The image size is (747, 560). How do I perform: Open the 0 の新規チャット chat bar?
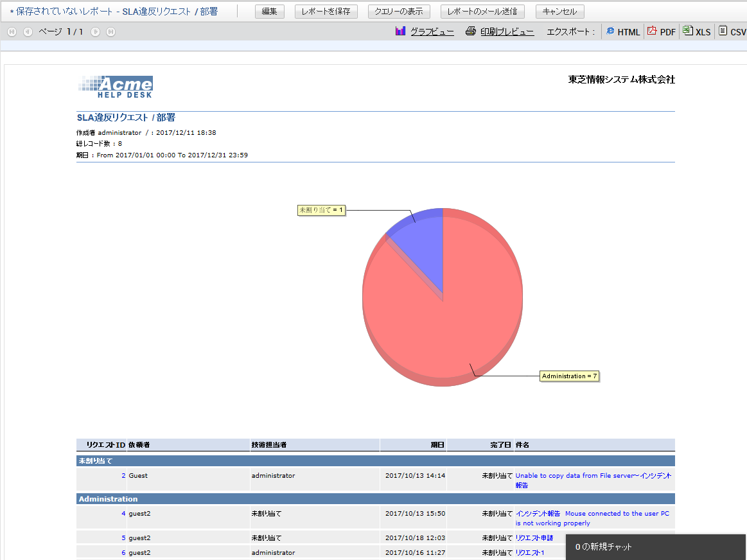(656, 547)
